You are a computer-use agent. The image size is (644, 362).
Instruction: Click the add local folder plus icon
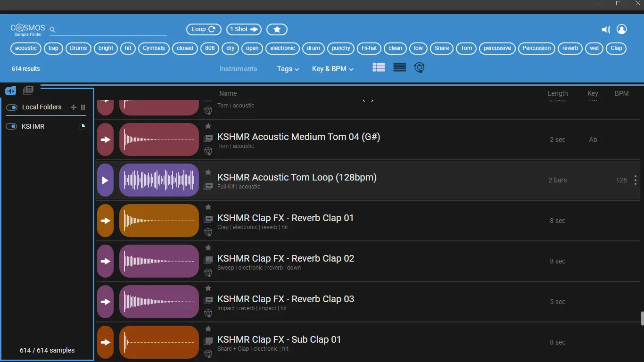[73, 107]
